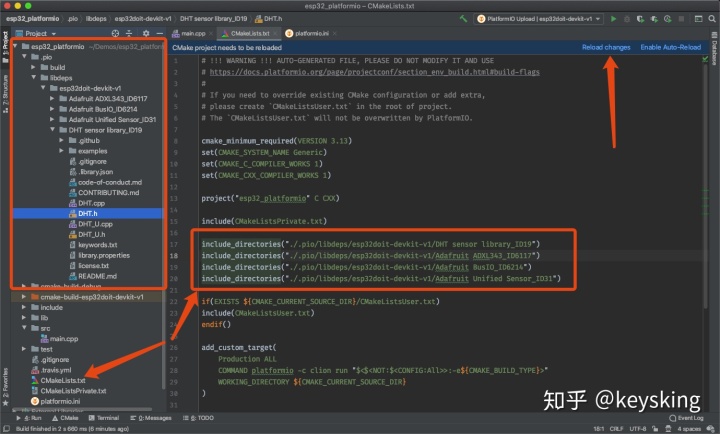The width and height of the screenshot is (720, 434).
Task: Open the PlatformIO Upload run configuration dropdown
Action: click(539, 19)
